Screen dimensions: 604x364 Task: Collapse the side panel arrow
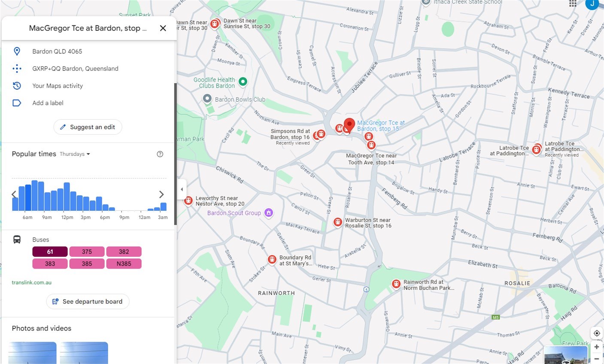click(x=182, y=189)
